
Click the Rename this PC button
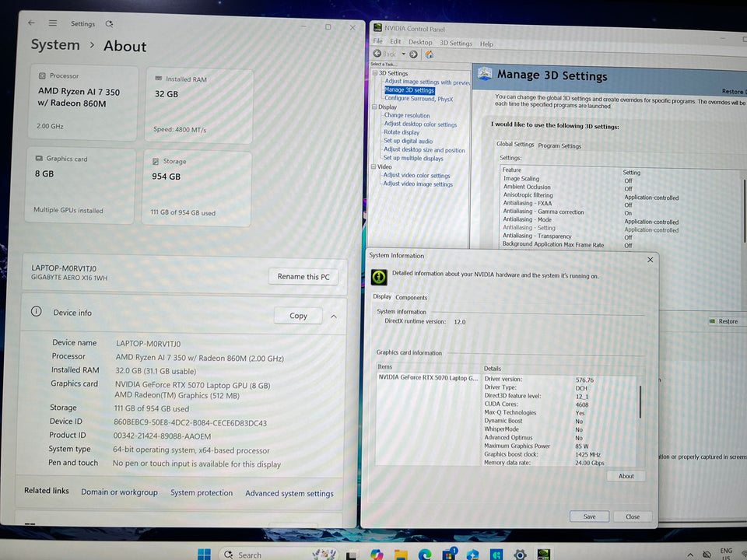click(x=303, y=277)
